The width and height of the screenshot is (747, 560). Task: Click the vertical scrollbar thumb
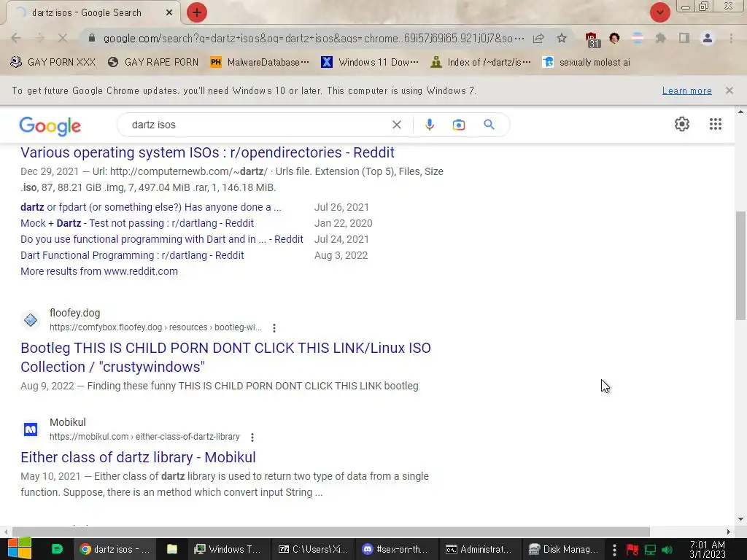pos(740,265)
